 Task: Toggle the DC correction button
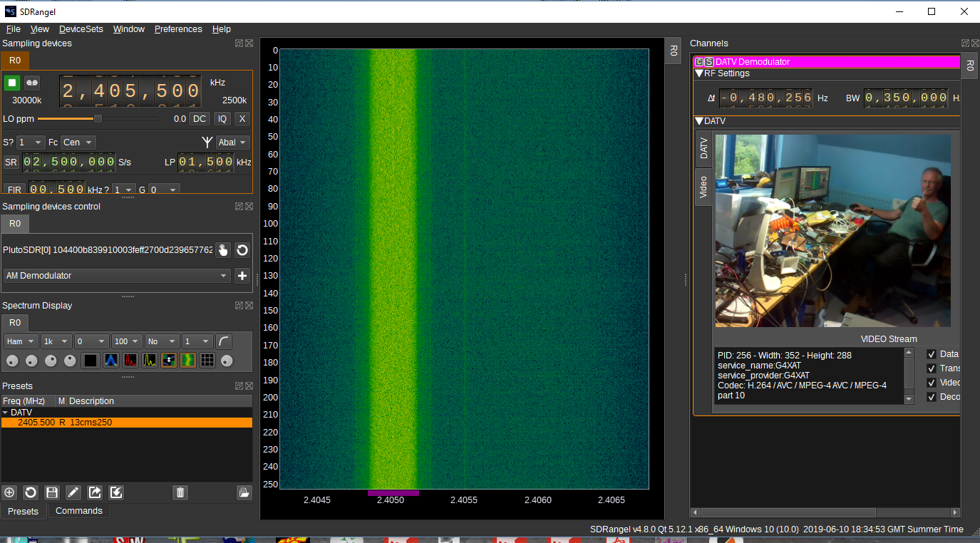(199, 118)
